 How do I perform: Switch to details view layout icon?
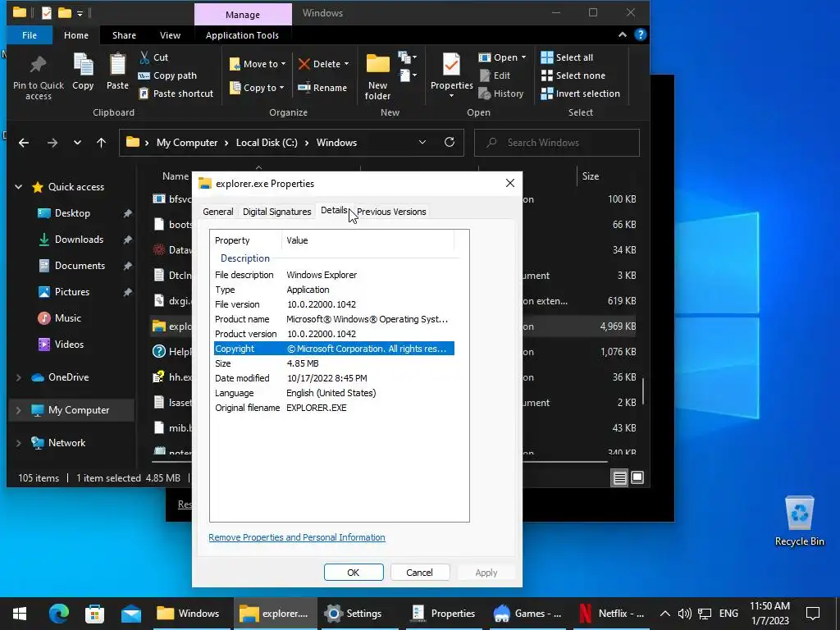(x=620, y=478)
